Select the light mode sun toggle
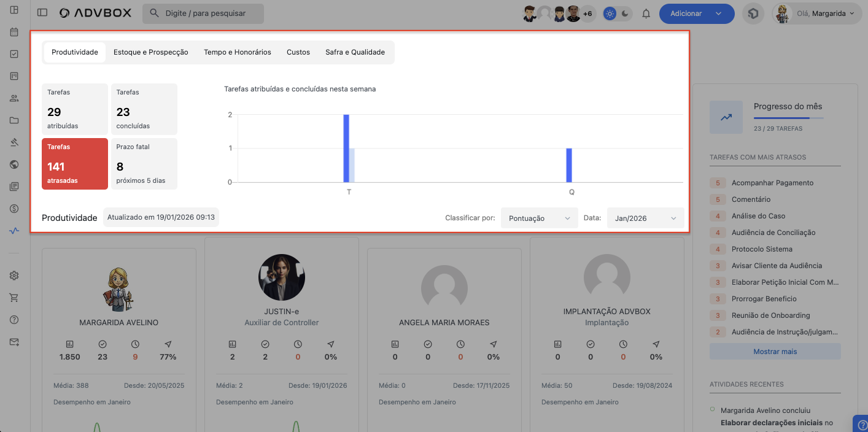868x432 pixels. tap(610, 13)
